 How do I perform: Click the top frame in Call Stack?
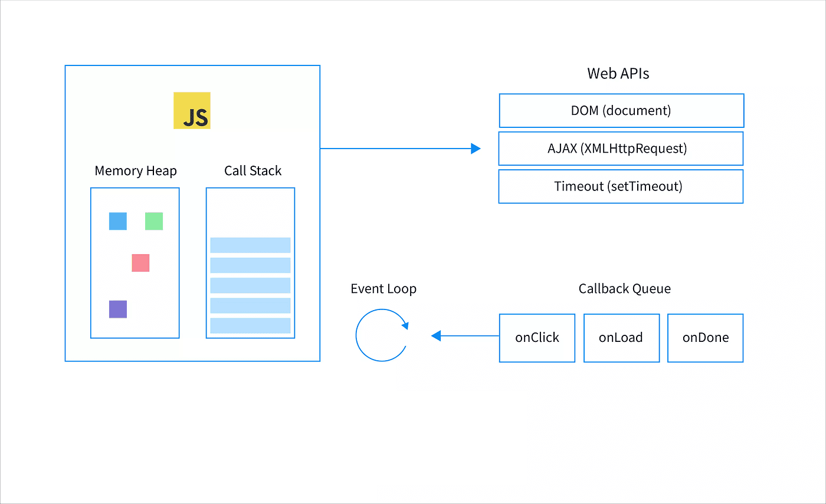tap(250, 245)
